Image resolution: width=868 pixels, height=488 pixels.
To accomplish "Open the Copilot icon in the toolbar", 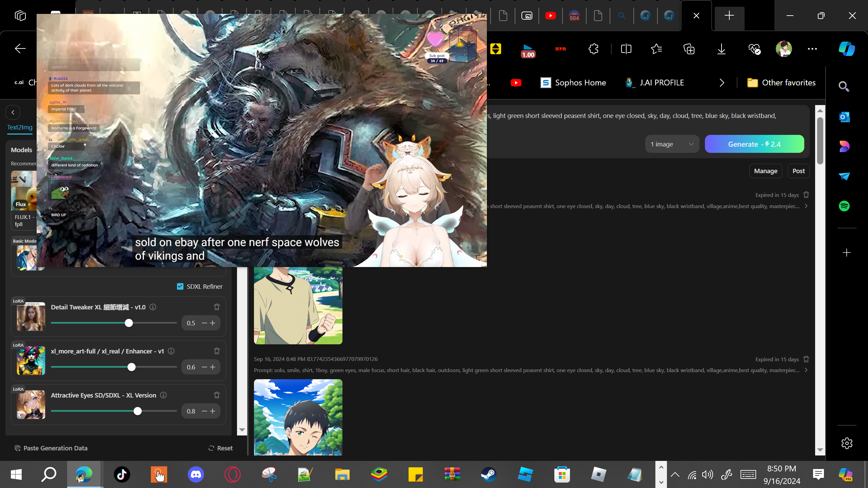I will click(x=847, y=49).
